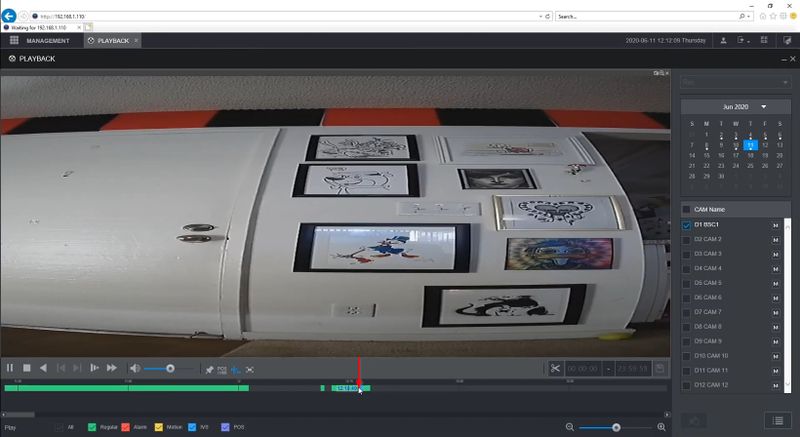Image resolution: width=800 pixels, height=437 pixels.
Task: Toggle the Motion record type checkbox
Action: click(x=159, y=427)
